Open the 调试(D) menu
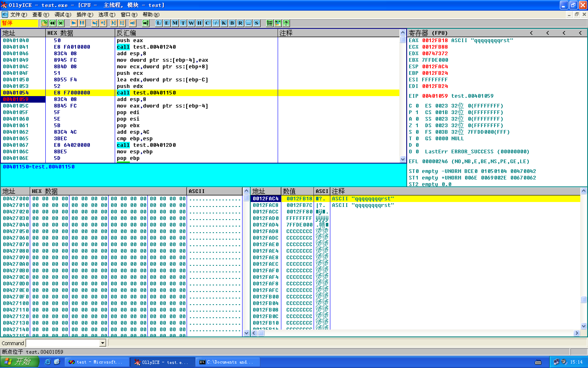This screenshot has height=368, width=588. [x=63, y=15]
